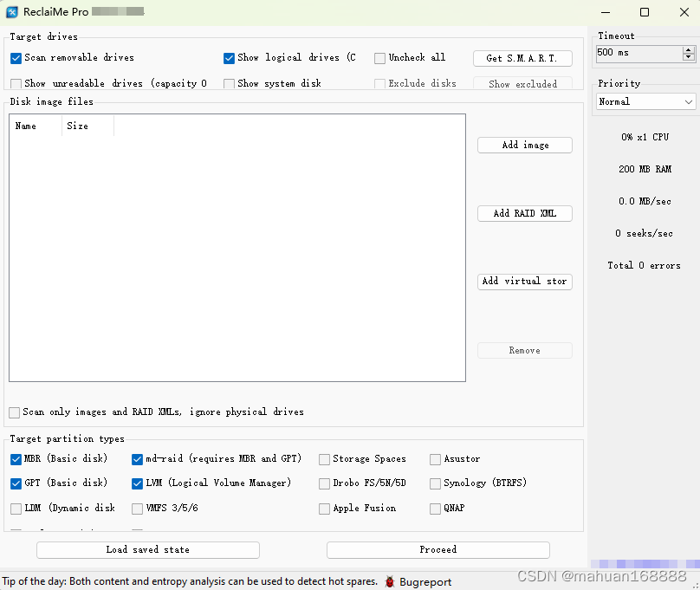Click the 0 seeks/sec readout

click(x=644, y=233)
